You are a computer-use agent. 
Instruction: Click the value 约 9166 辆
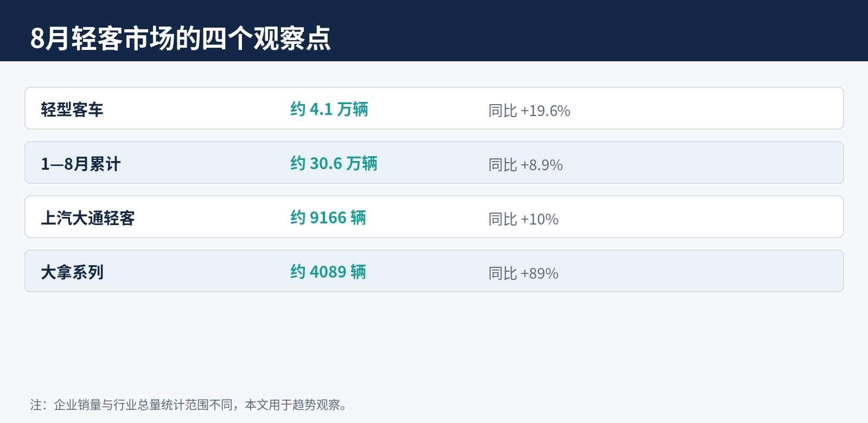(328, 217)
